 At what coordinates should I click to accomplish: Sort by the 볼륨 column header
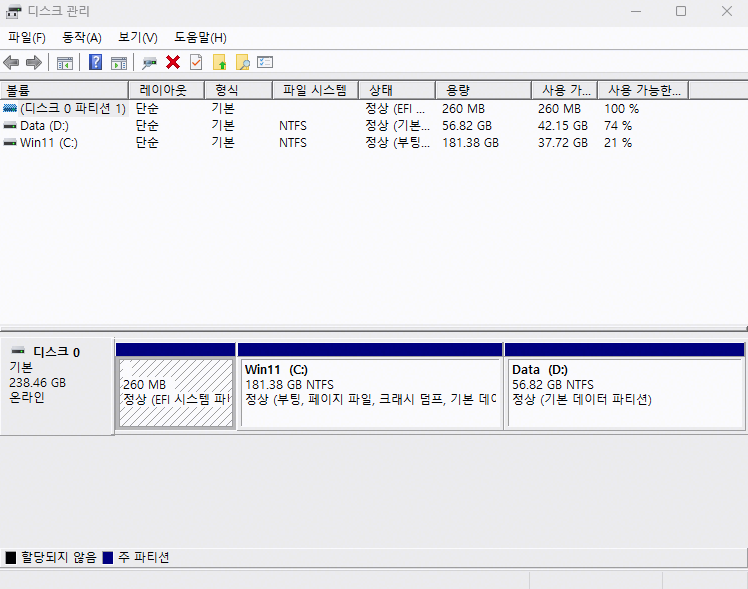pyautogui.click(x=64, y=90)
